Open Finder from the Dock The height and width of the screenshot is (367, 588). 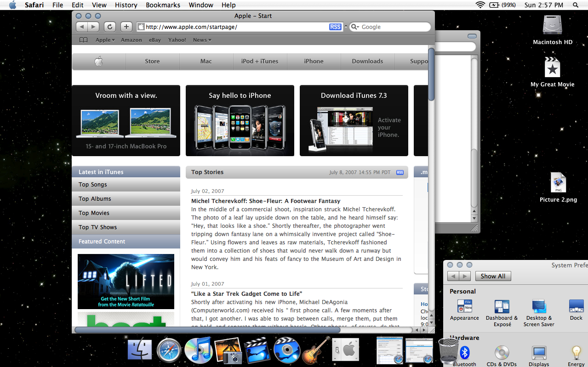click(x=140, y=350)
